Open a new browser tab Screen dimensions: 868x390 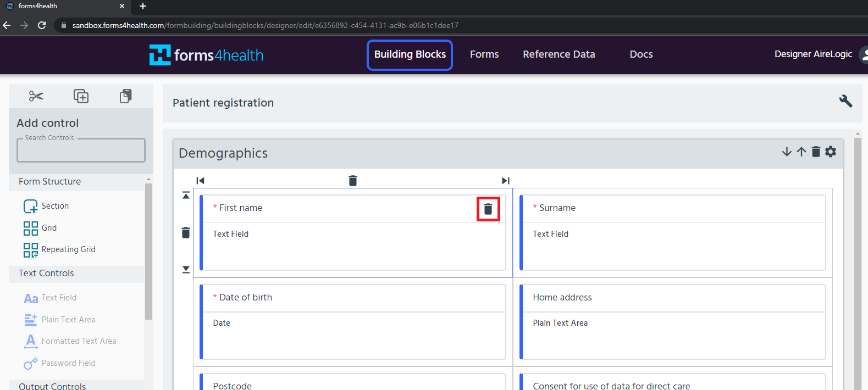coord(143,6)
